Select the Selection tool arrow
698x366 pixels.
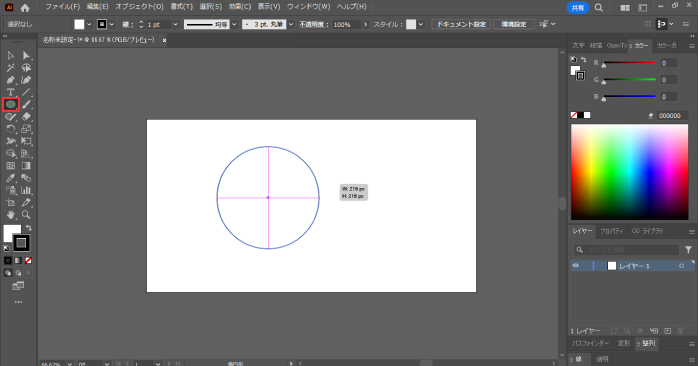pyautogui.click(x=11, y=56)
